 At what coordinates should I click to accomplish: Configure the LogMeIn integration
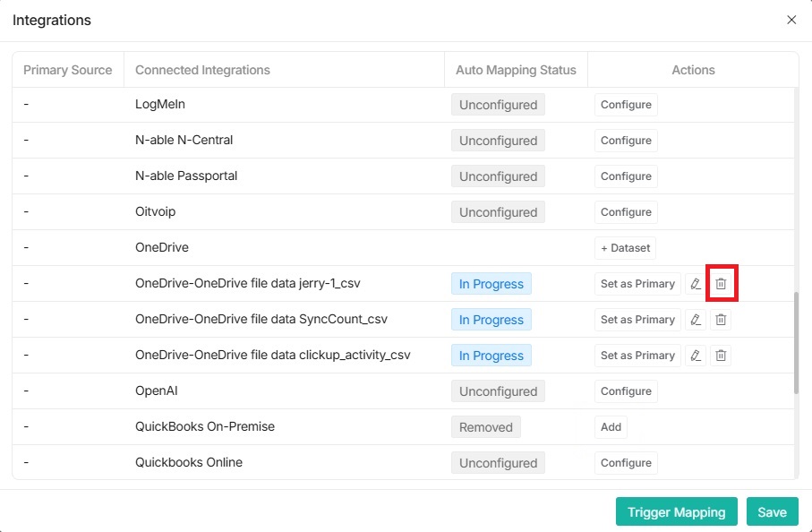(625, 105)
